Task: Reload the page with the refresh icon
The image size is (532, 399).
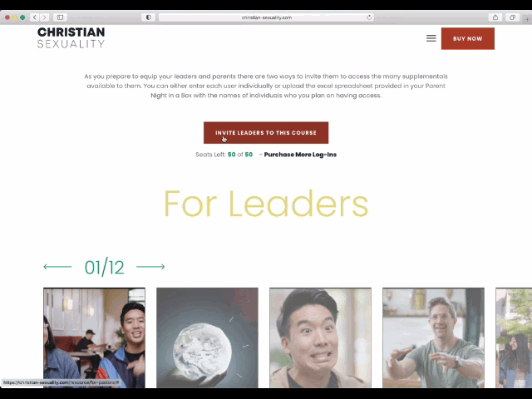Action: [x=369, y=17]
